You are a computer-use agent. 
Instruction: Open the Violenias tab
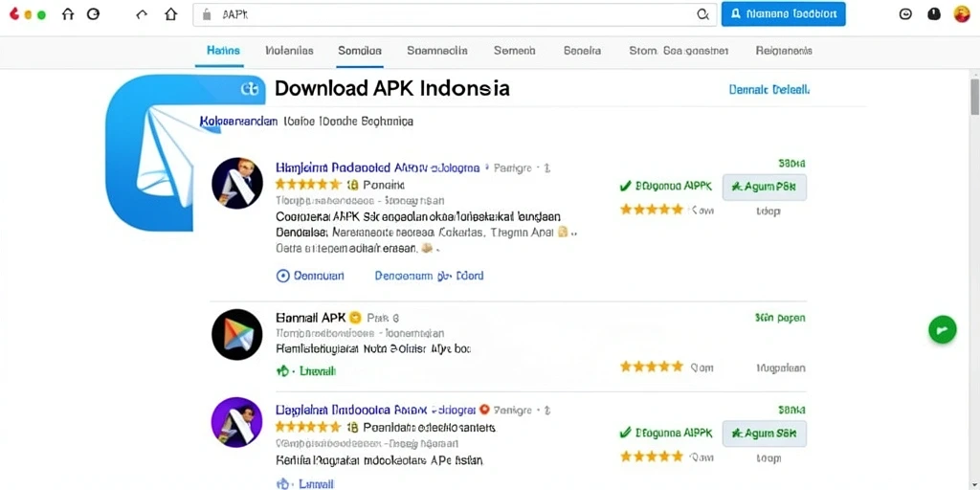click(x=289, y=51)
